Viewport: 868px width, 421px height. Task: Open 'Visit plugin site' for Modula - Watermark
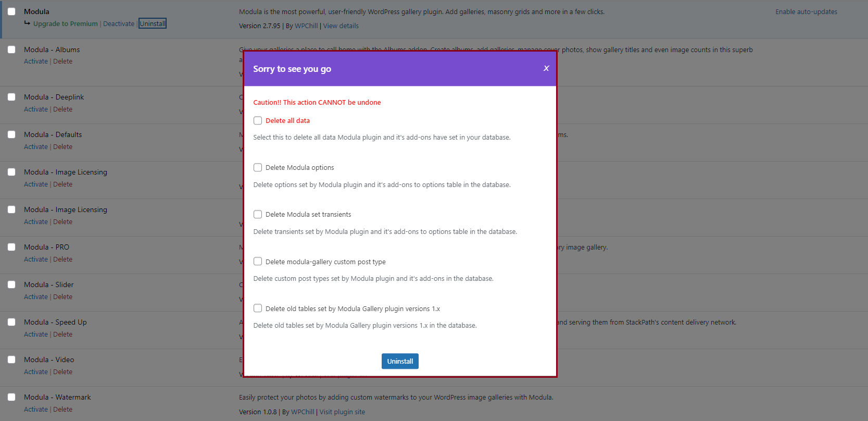coord(342,412)
